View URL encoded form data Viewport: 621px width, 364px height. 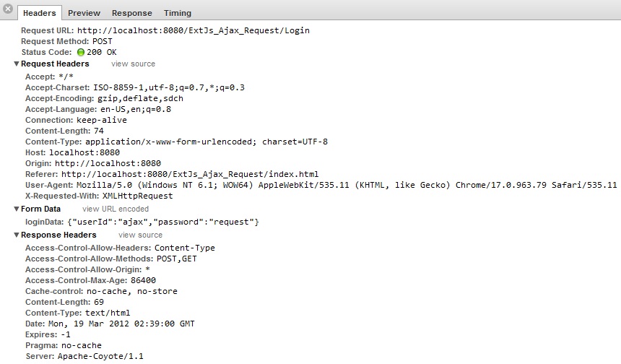[x=116, y=209]
